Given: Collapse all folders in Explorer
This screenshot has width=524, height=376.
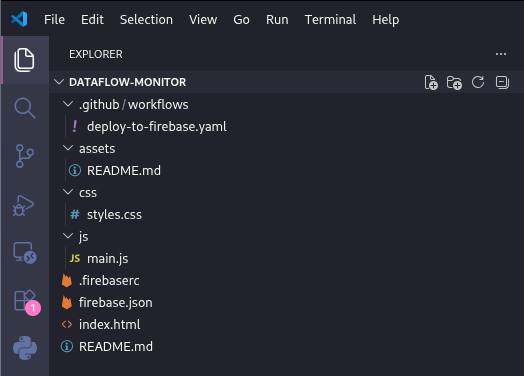Looking at the screenshot, I should 502,82.
